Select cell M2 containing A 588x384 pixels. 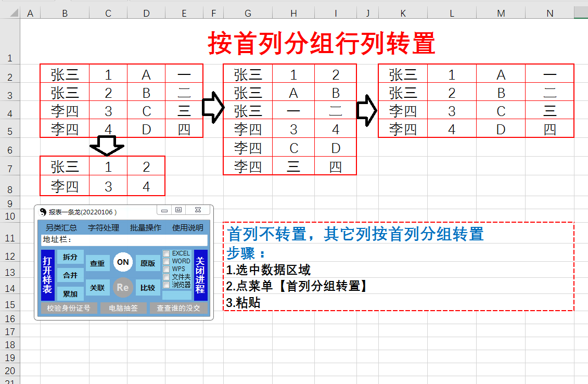click(501, 74)
